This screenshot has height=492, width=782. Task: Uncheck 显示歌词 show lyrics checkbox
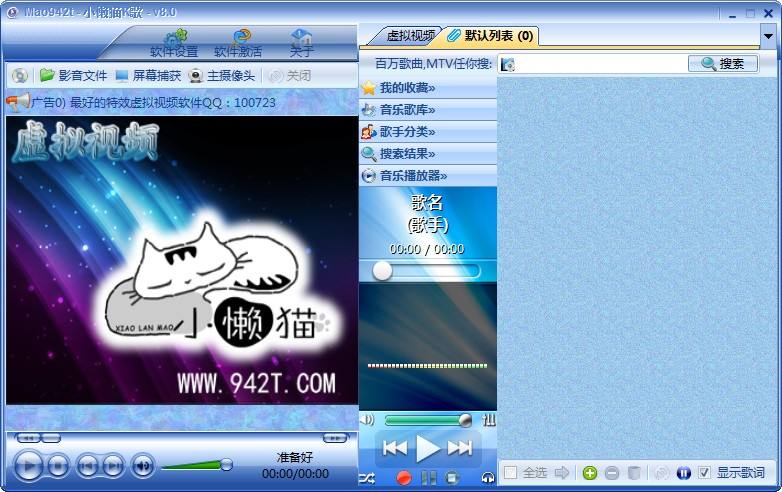click(x=704, y=472)
